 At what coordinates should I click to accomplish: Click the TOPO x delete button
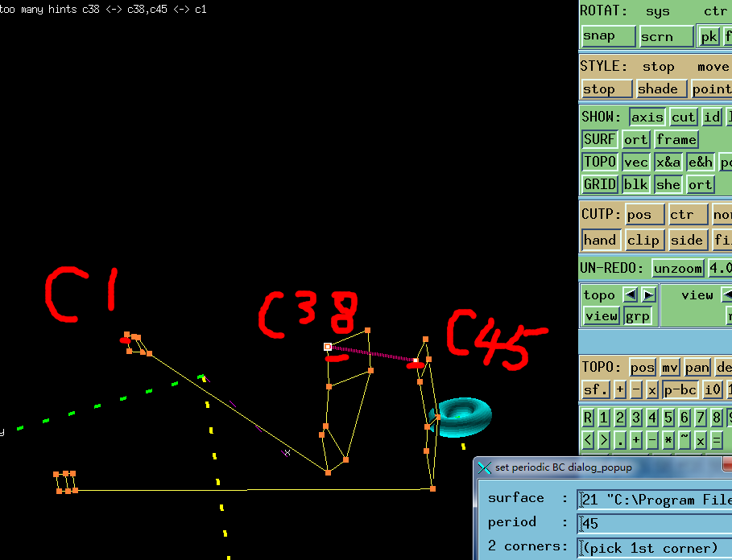pyautogui.click(x=652, y=389)
